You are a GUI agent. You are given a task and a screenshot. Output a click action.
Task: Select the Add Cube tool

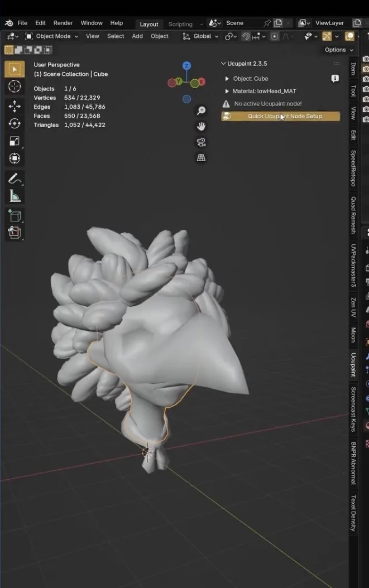[x=15, y=216]
